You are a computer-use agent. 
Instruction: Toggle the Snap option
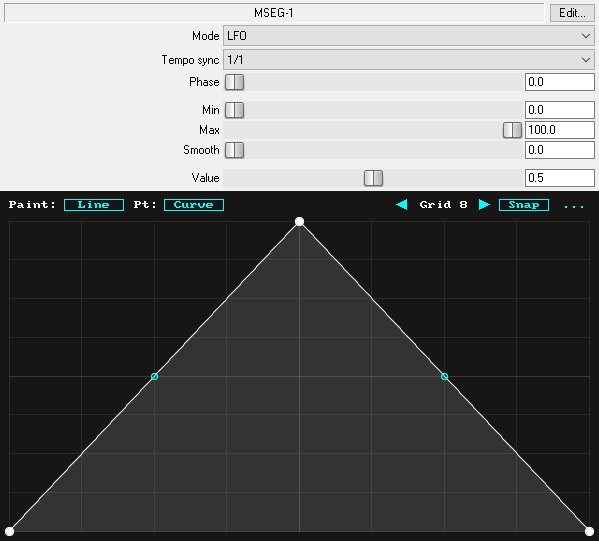[x=524, y=205]
